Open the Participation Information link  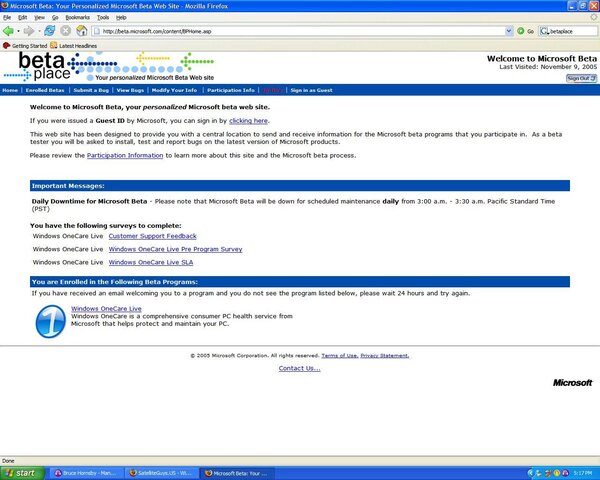[125, 155]
